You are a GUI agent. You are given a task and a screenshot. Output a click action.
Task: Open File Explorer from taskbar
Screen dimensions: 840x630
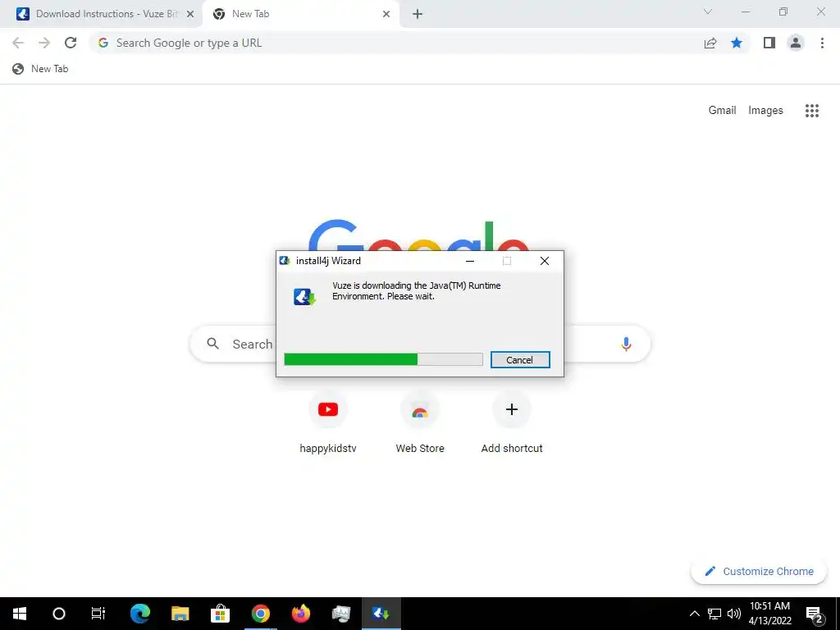[180, 614]
